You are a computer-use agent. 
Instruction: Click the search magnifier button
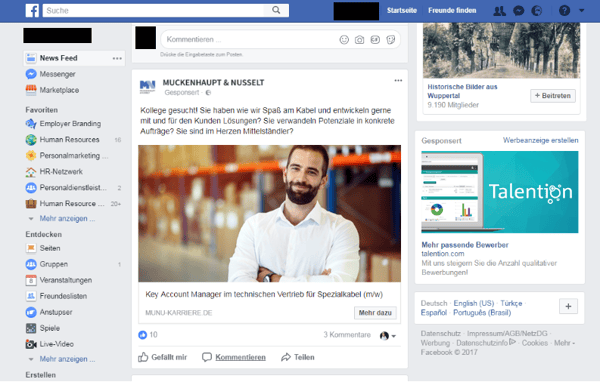tap(276, 10)
